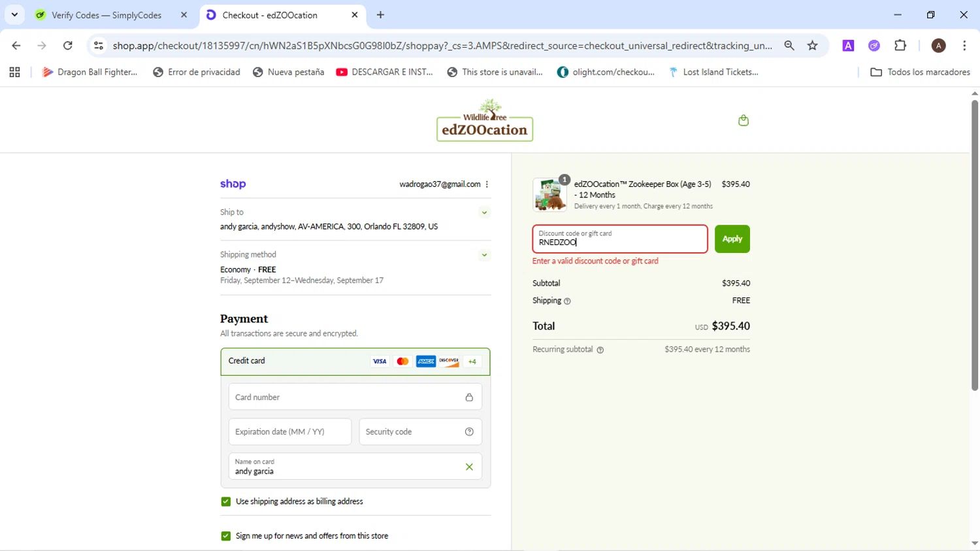Open DESCARGAR E INST bookmark
The width and height of the screenshot is (980, 551).
pos(385,72)
